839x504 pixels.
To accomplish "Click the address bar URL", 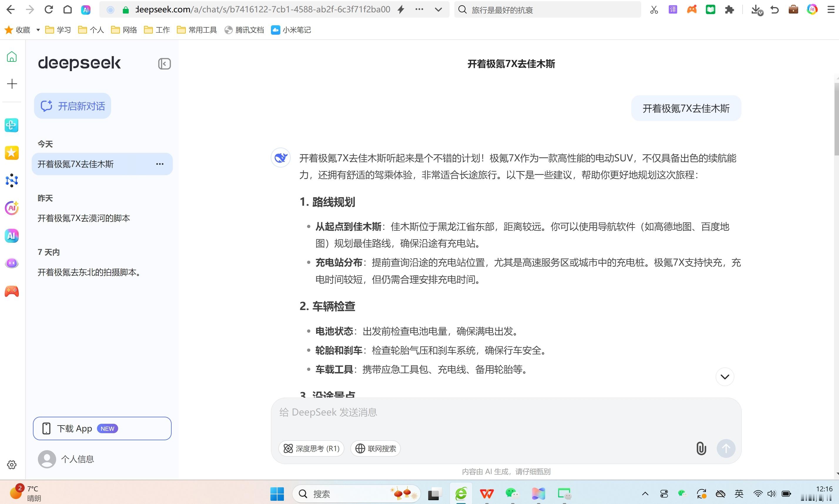I will pos(262,9).
